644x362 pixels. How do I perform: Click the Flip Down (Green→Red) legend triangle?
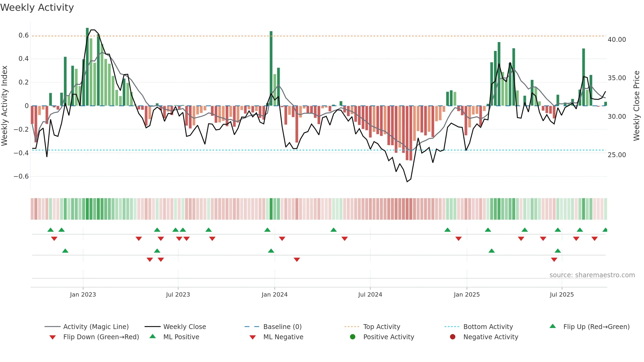click(53, 337)
